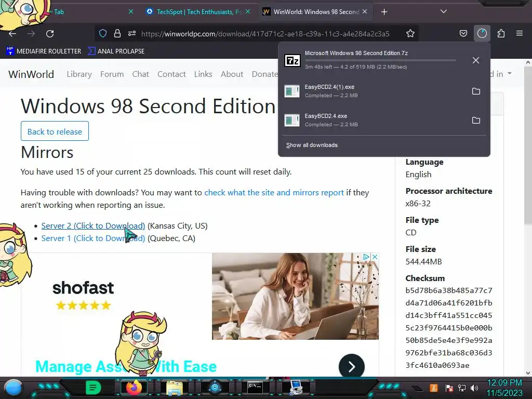Click the shofast ad photo
The height and width of the screenshot is (399, 532).
295,296
